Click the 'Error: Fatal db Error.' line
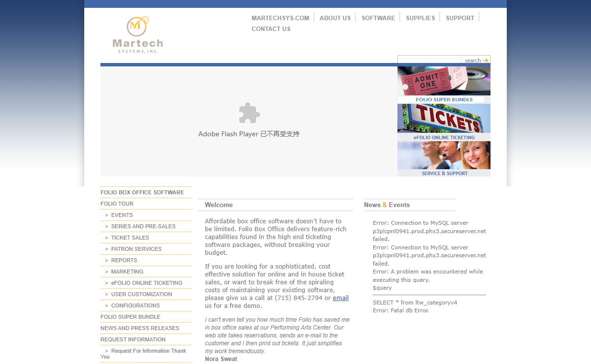Viewport: 591px width, 364px height. [x=401, y=310]
